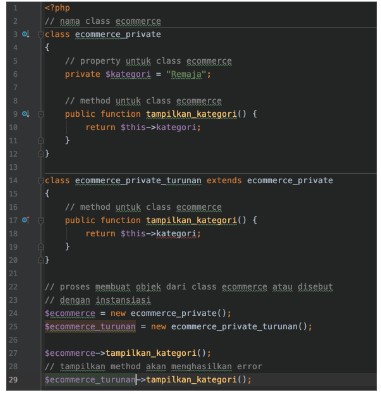Click the fold end marker on line 11
This screenshot has width=381, height=394.
(x=41, y=140)
